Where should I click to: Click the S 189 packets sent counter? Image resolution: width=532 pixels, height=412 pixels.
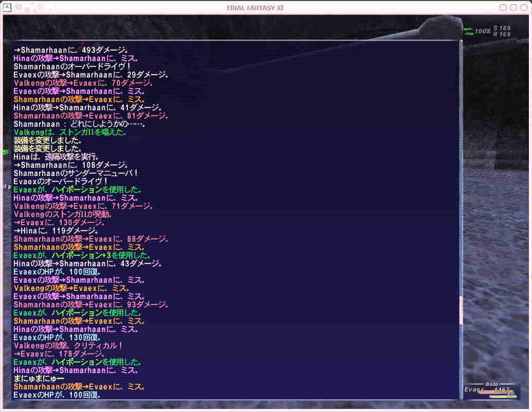502,28
